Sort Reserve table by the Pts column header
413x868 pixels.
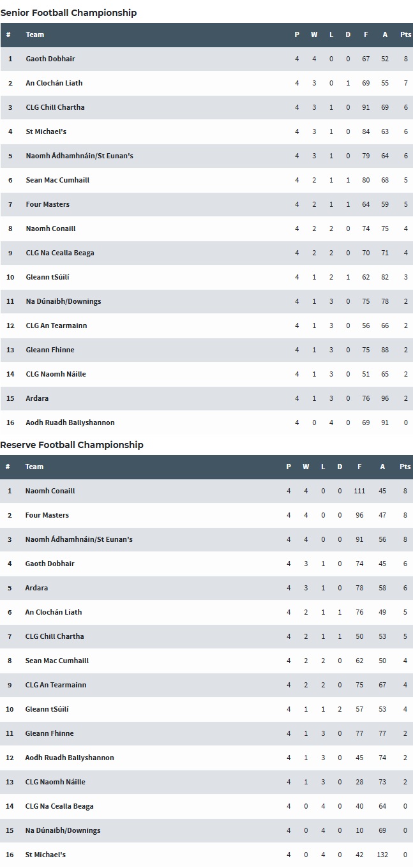pyautogui.click(x=405, y=467)
